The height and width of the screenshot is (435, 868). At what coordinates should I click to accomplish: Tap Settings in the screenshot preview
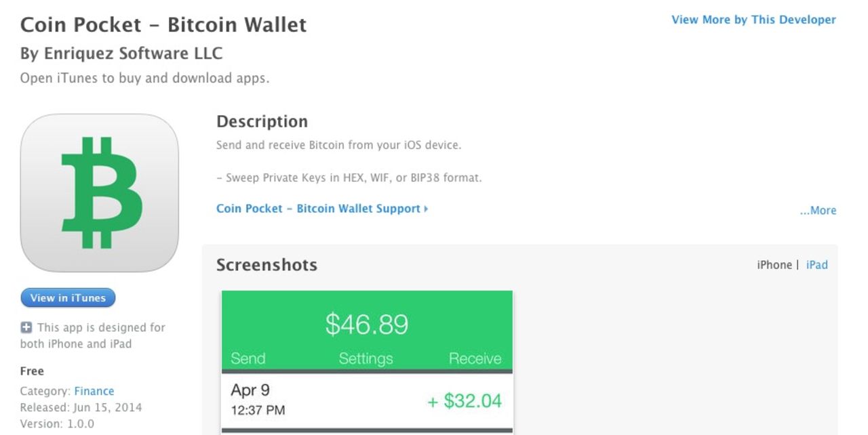pos(366,358)
